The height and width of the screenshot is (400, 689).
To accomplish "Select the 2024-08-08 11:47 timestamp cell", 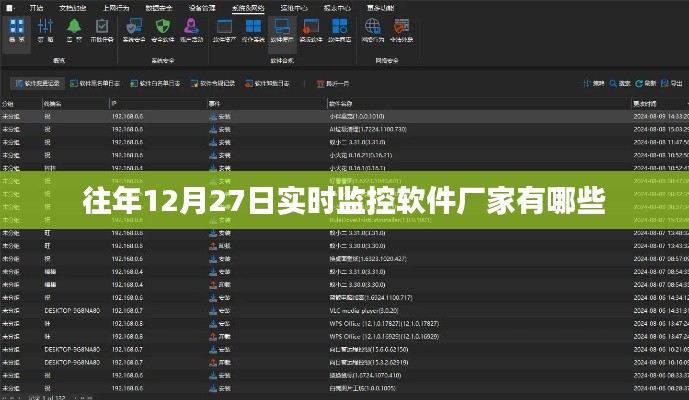I will click(661, 142).
